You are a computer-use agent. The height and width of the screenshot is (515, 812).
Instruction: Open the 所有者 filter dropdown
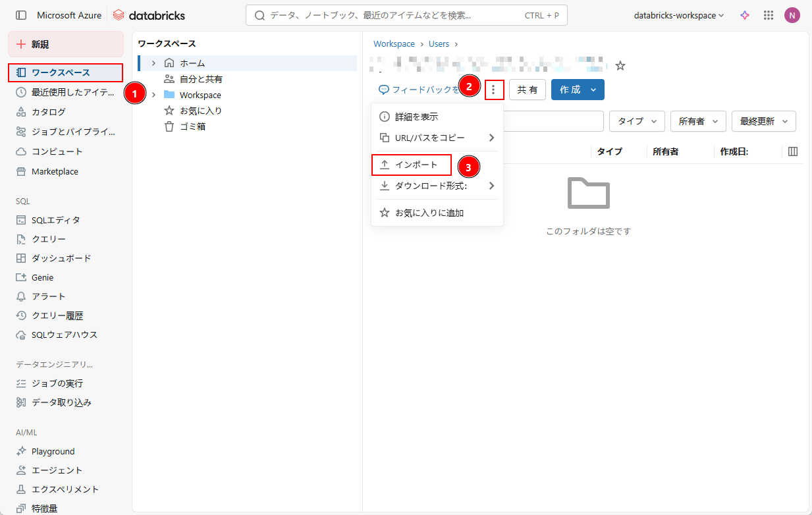point(698,121)
